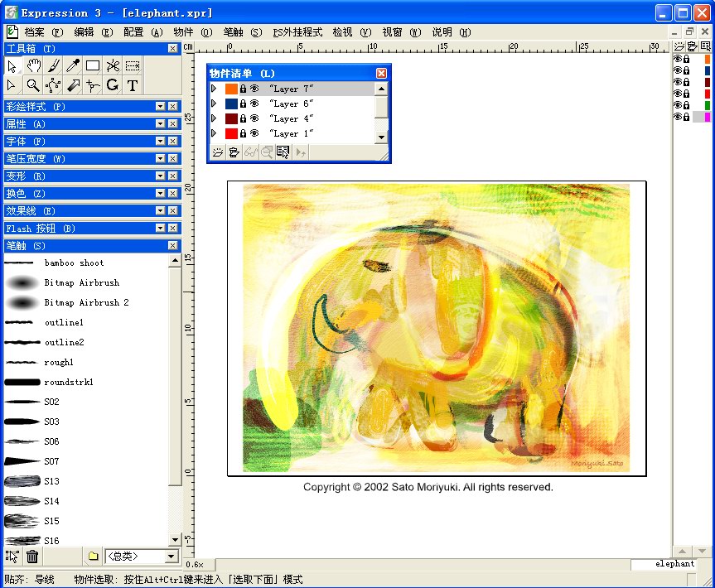The height and width of the screenshot is (588, 715).
Task: Click stroke definition tool icon at panel bottom
Action: 12,556
